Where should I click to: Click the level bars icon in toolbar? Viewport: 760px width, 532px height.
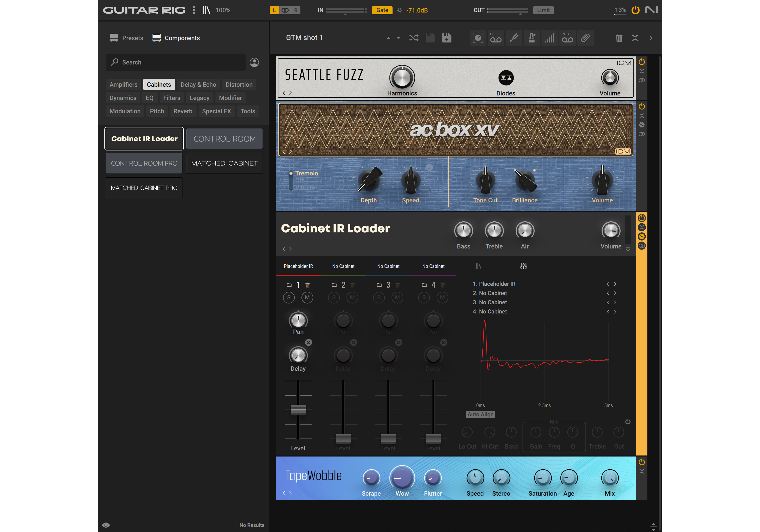click(549, 38)
